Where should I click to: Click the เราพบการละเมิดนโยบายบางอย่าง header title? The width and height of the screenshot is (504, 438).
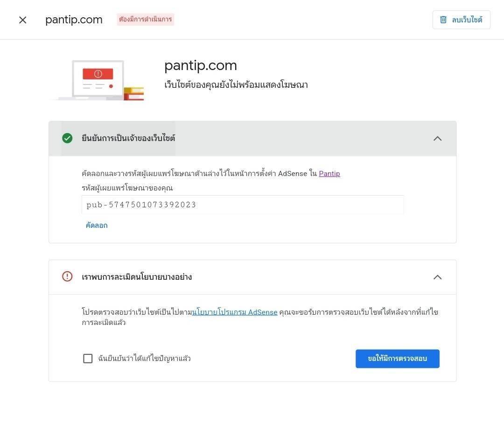click(137, 277)
